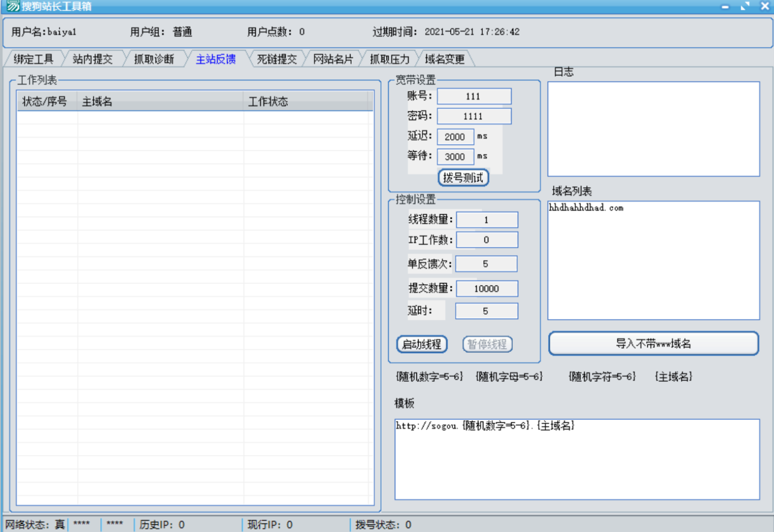774x532 pixels.
Task: Click domain entry hhdhahhdhad.com
Action: tap(586, 208)
